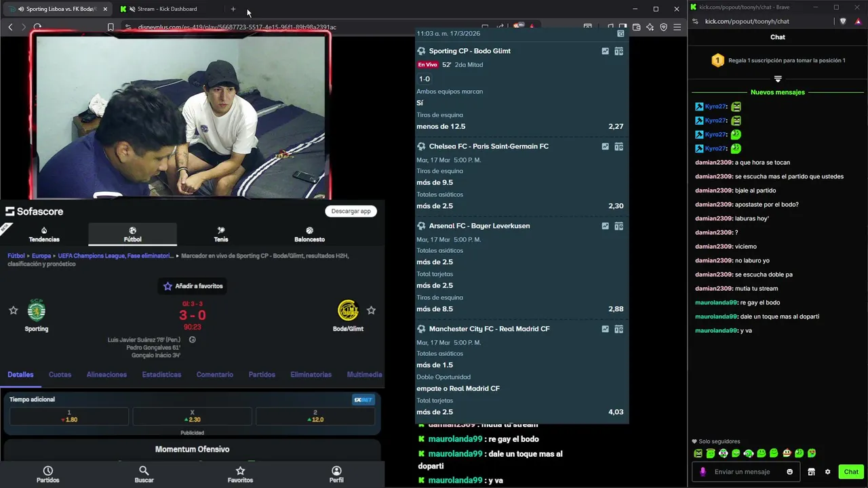The width and height of the screenshot is (868, 488).
Task: Open Partidos in bottom navigation
Action: click(47, 474)
